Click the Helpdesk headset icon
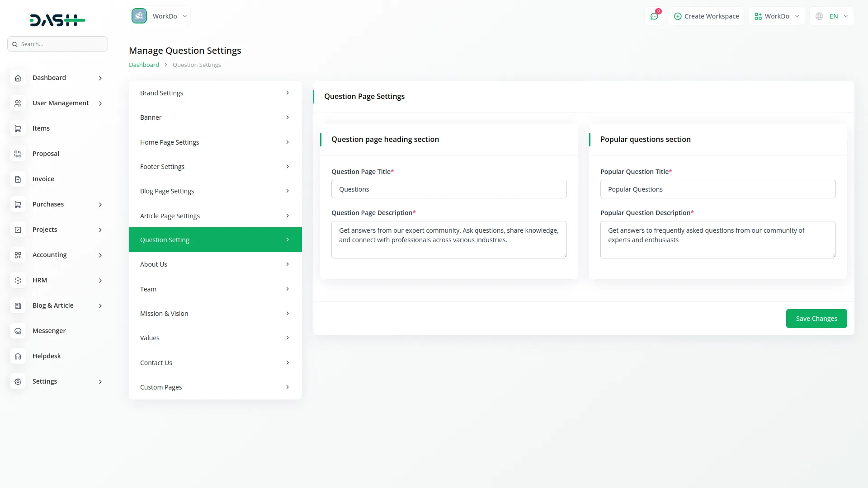 [18, 357]
